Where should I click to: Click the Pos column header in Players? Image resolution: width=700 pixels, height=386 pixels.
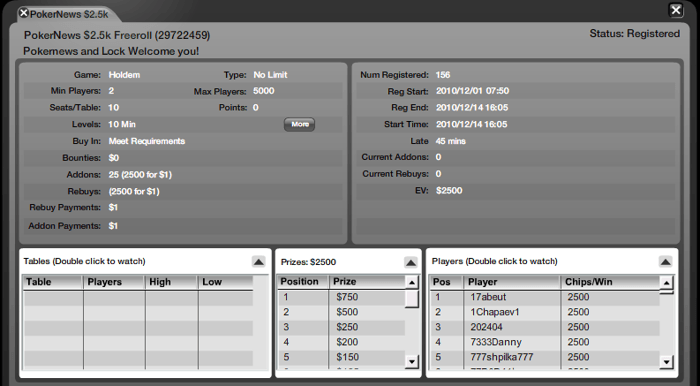coord(446,282)
